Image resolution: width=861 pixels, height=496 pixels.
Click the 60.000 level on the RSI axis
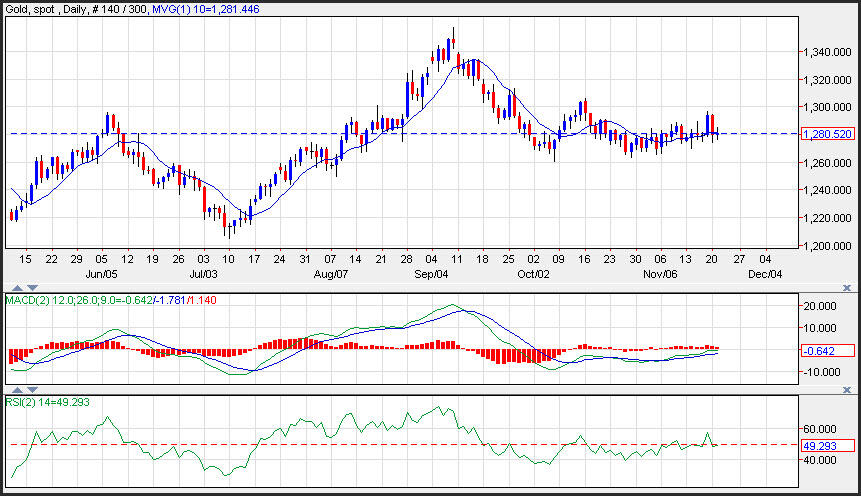[x=820, y=427]
